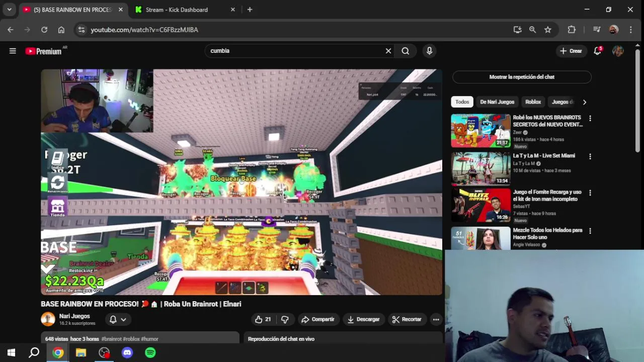Bookmark this page with the star
The image size is (644, 362).
(x=547, y=30)
